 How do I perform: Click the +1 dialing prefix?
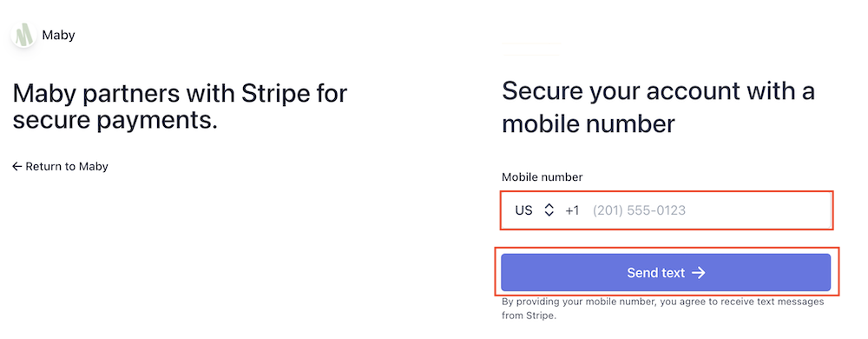coord(572,210)
